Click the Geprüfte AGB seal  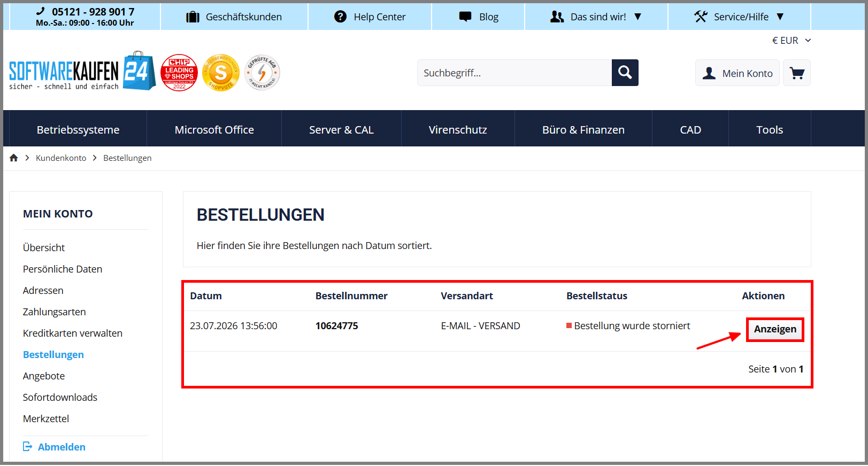click(262, 73)
